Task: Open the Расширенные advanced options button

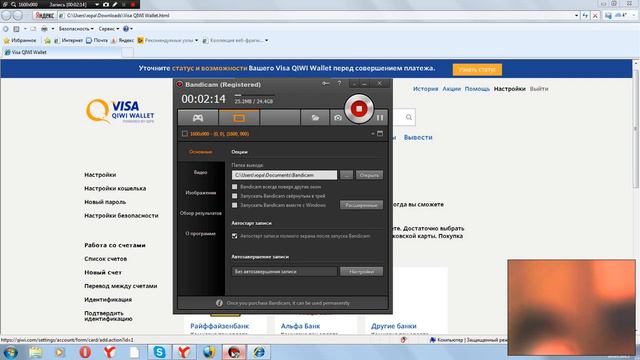Action: (x=361, y=205)
